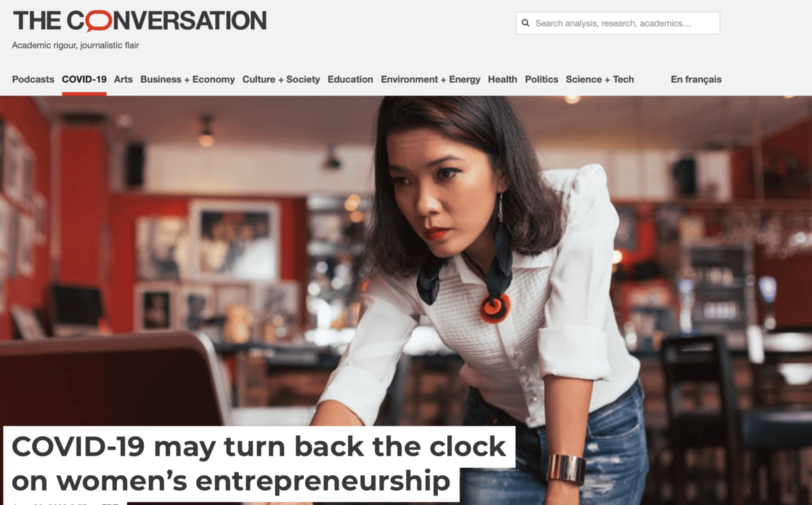Click the word 'entrepreneurship' in the headline
Screen dimensions: 812x505
click(x=322, y=482)
